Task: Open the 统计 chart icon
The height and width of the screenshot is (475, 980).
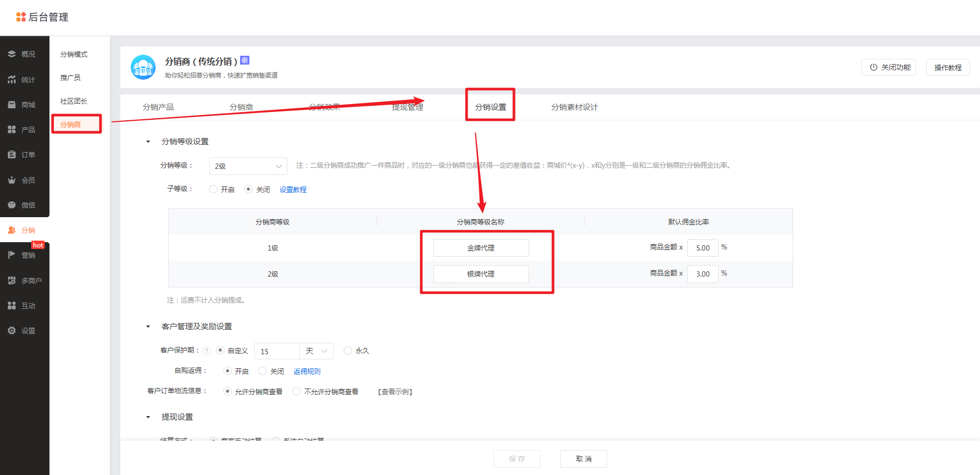Action: click(11, 80)
